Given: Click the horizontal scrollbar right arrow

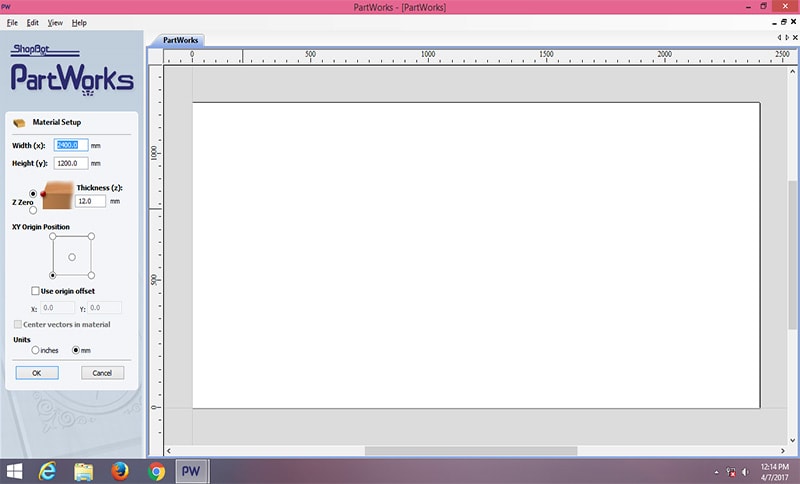Looking at the screenshot, I should point(783,451).
